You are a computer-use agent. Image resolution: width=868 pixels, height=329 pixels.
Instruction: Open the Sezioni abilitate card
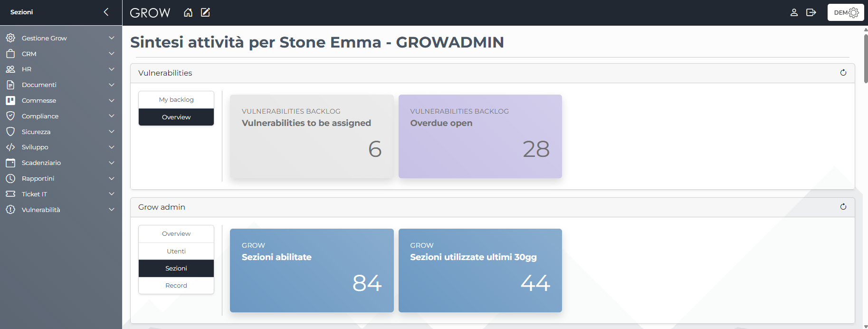312,271
